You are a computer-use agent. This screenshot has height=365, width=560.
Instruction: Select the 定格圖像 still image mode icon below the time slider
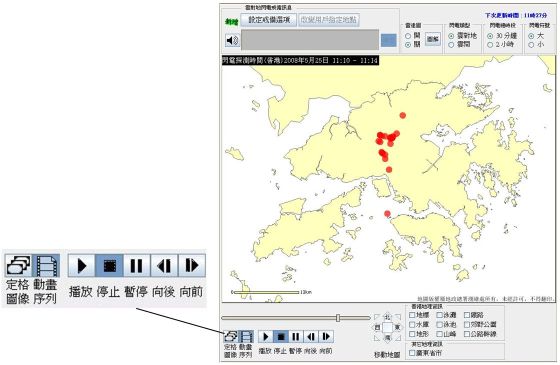tap(231, 336)
